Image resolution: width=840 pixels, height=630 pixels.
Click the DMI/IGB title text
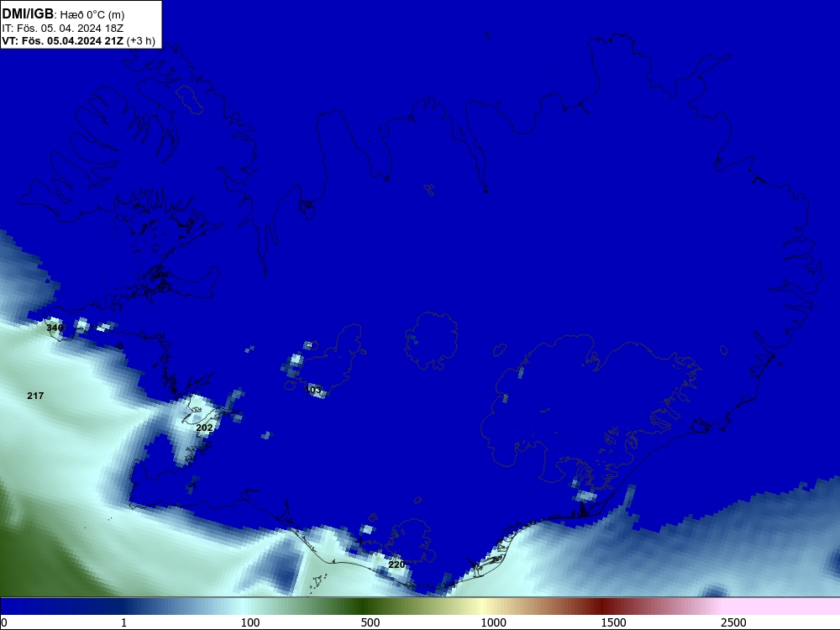click(28, 14)
